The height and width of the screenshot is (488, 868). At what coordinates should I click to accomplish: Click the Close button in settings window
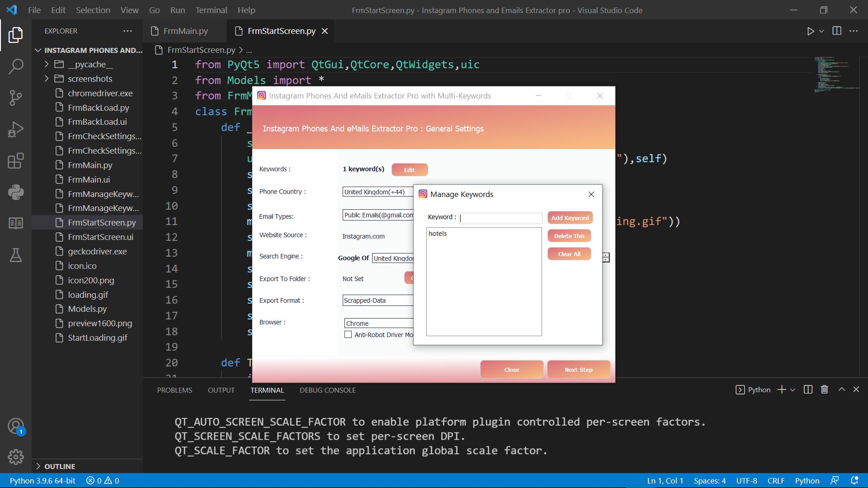tap(512, 370)
